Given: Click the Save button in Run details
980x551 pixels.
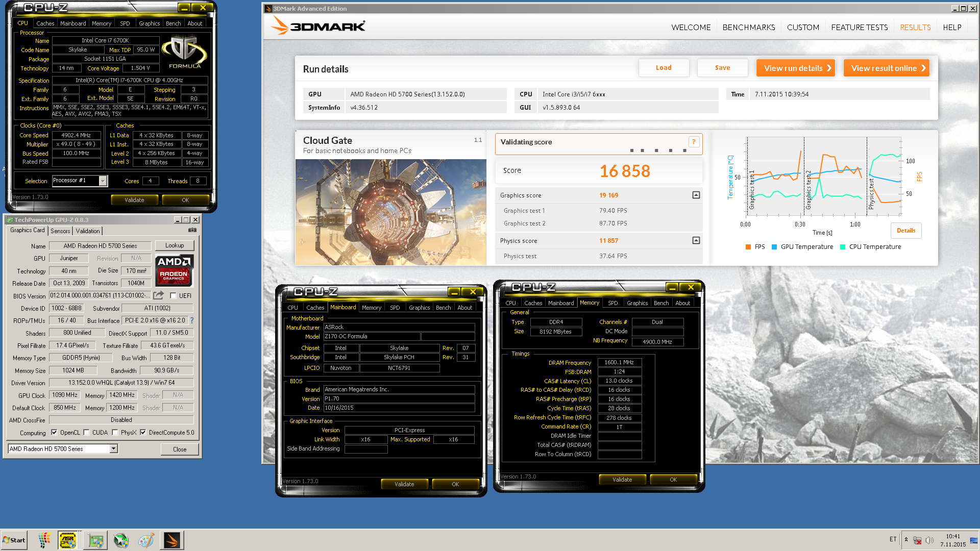Looking at the screenshot, I should pos(722,68).
